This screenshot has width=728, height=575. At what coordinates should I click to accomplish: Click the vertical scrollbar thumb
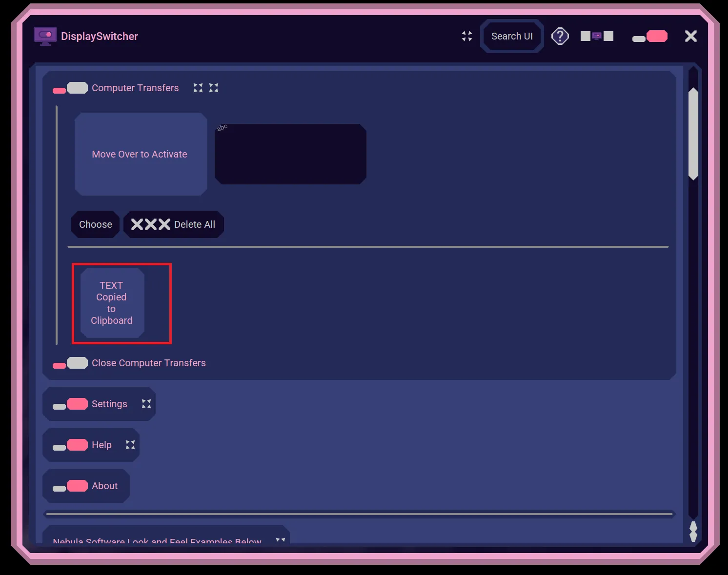tap(693, 134)
